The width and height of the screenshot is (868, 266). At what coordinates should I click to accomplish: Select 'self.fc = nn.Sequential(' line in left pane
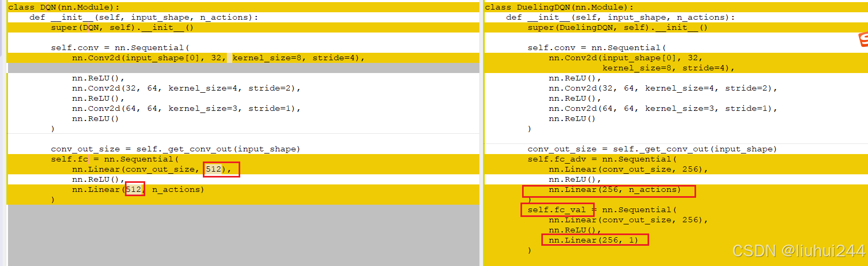click(115, 159)
